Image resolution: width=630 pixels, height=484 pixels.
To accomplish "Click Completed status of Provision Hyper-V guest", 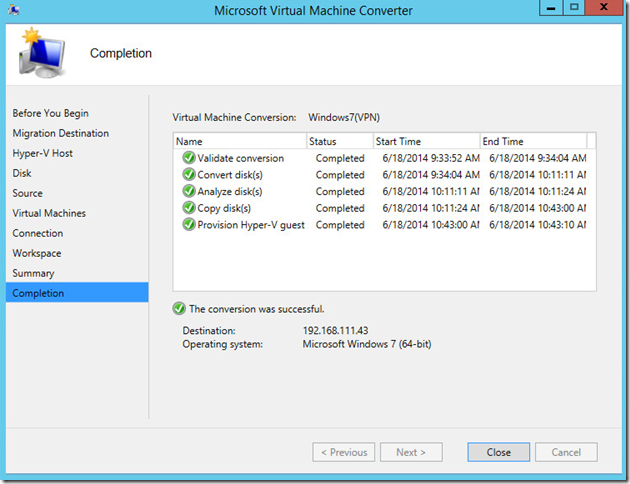I will pyautogui.click(x=340, y=225).
